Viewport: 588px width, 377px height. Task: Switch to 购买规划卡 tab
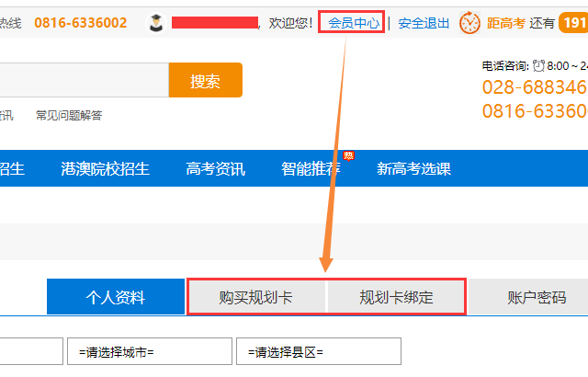click(256, 298)
